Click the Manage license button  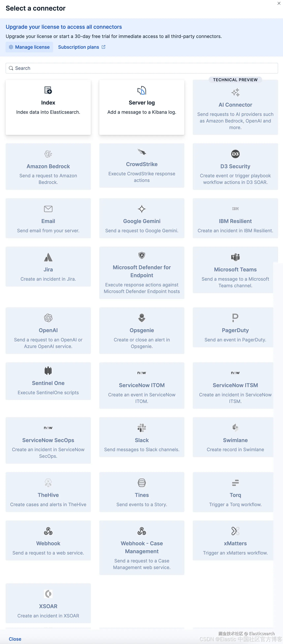point(29,47)
